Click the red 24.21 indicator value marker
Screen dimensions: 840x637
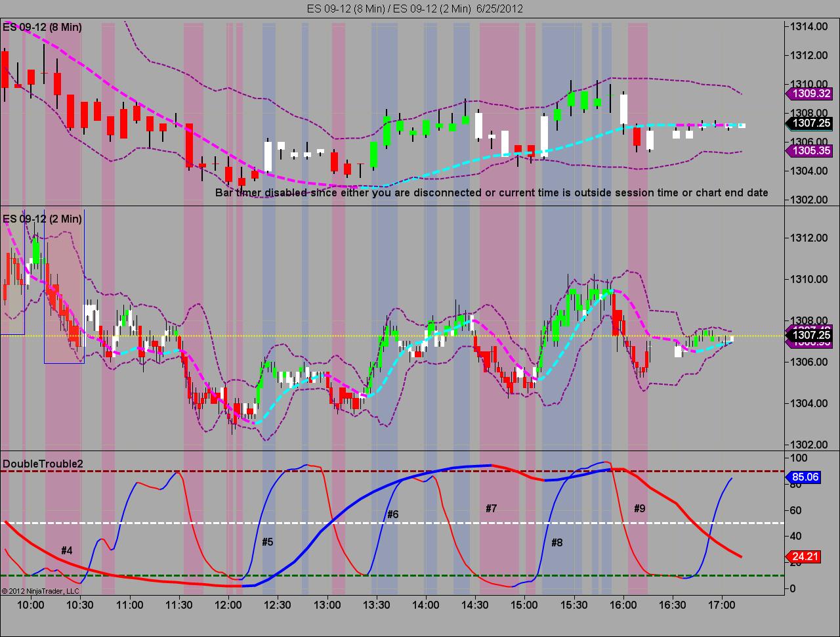click(805, 557)
